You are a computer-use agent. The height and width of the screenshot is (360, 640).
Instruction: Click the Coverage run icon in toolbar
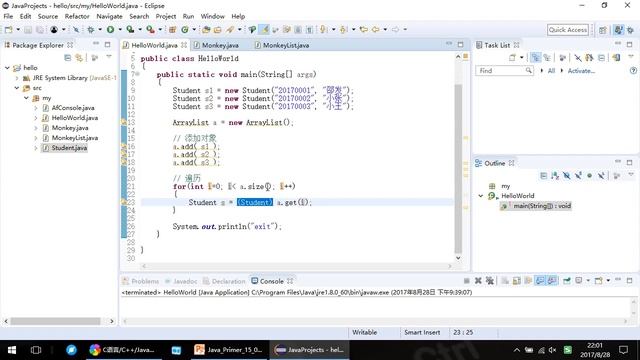pyautogui.click(x=130, y=29)
